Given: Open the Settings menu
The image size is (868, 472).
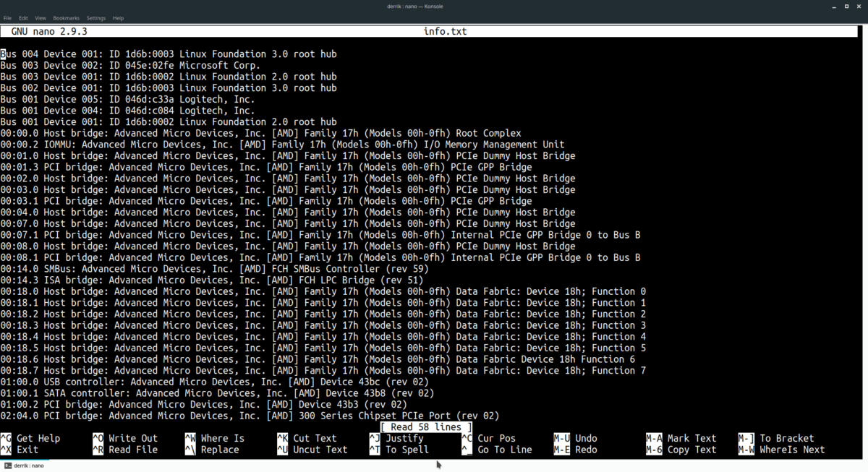Looking at the screenshot, I should pyautogui.click(x=95, y=18).
